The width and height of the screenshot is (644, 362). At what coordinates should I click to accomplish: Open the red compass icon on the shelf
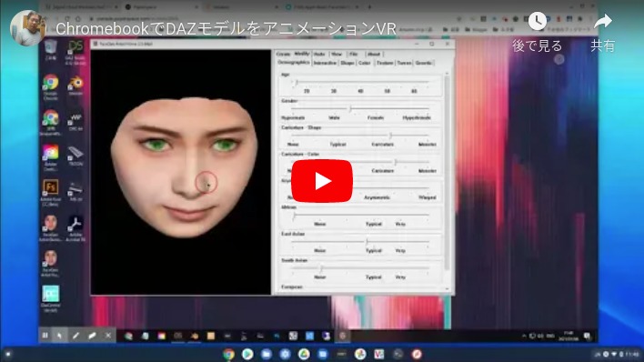pyautogui.click(x=417, y=354)
